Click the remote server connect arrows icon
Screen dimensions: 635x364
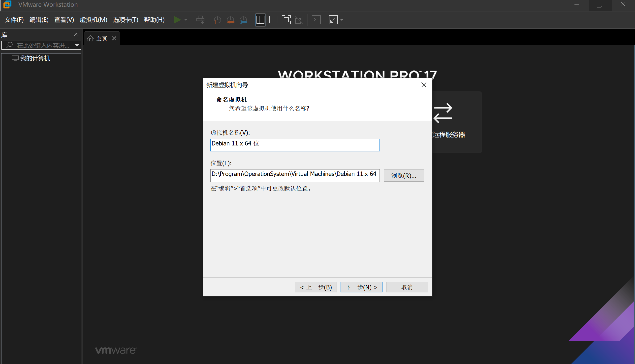(x=443, y=113)
